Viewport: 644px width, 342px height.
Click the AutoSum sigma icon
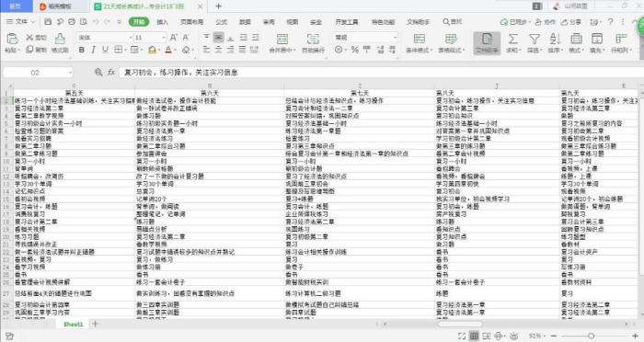coord(513,39)
